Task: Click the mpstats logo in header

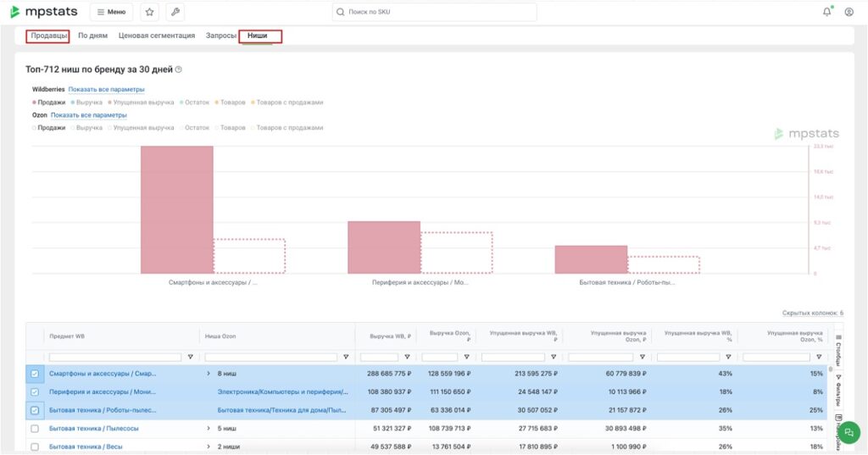Action: (44, 12)
